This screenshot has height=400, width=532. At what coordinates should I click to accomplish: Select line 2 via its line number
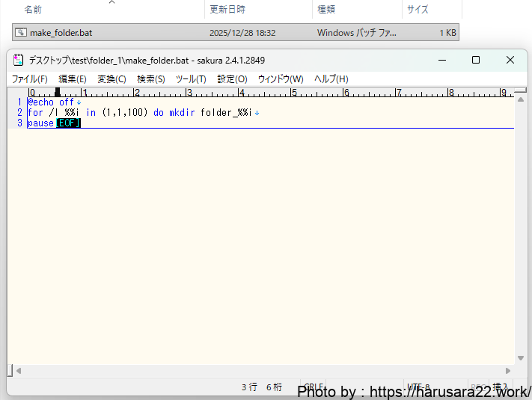(19, 113)
